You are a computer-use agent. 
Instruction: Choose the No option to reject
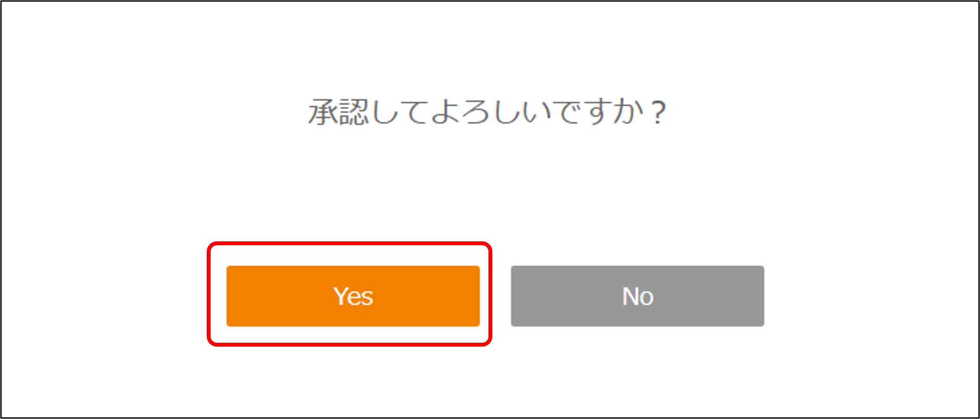pyautogui.click(x=637, y=296)
